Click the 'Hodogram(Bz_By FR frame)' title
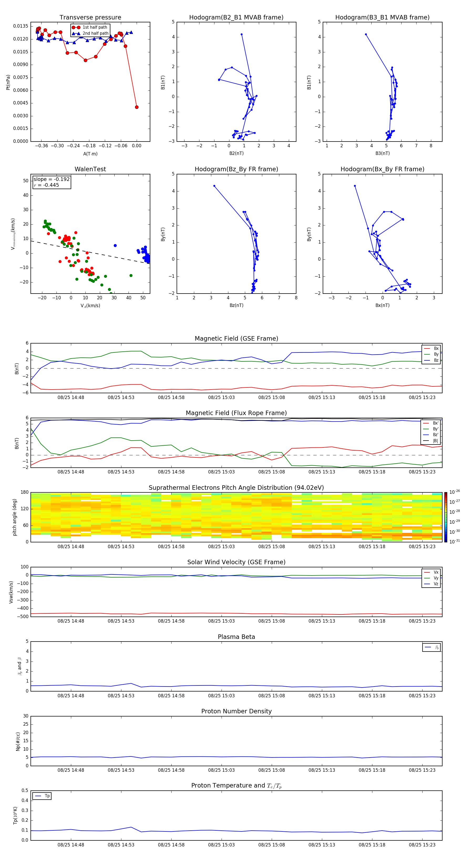The image size is (473, 868). (236, 169)
